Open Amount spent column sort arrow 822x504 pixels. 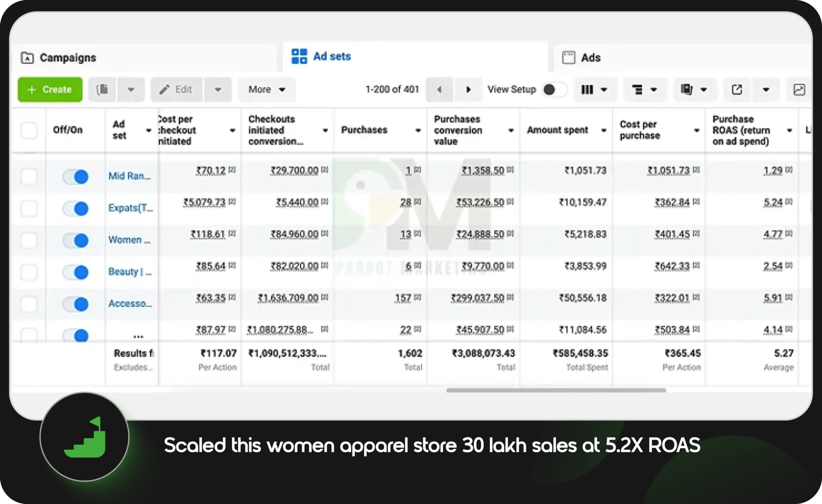(x=603, y=130)
